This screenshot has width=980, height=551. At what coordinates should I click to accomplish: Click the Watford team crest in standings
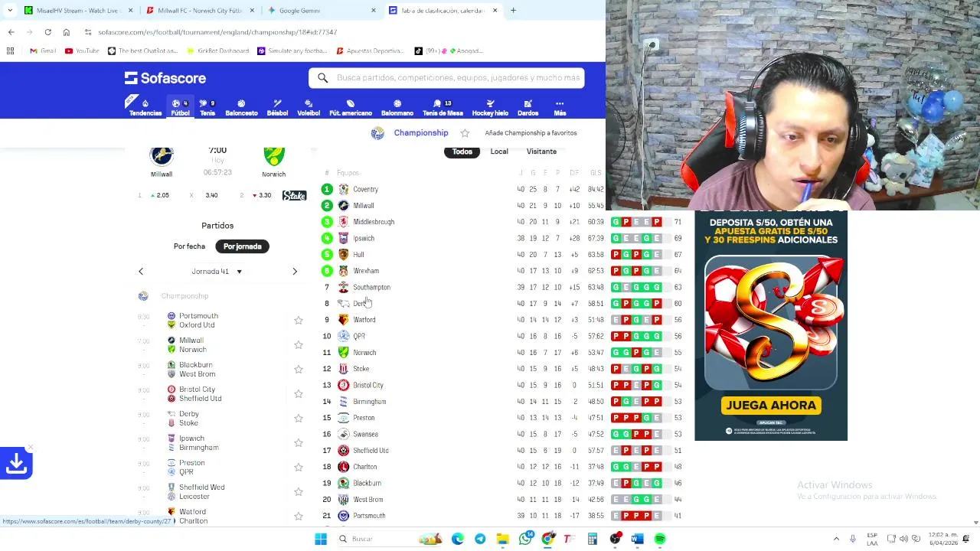344,320
